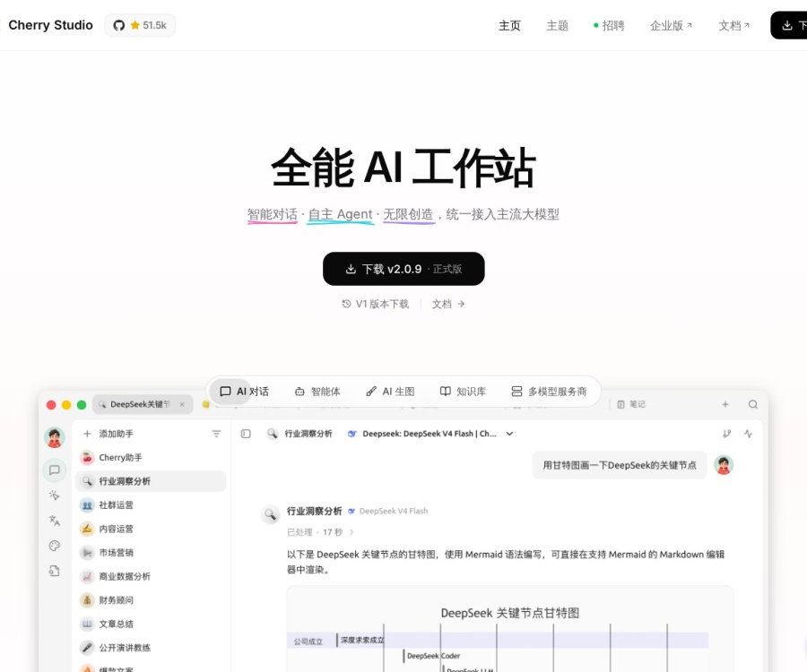
Task: Click the message 用甘特图画一下DeepSeek的关键节点
Action: click(620, 465)
